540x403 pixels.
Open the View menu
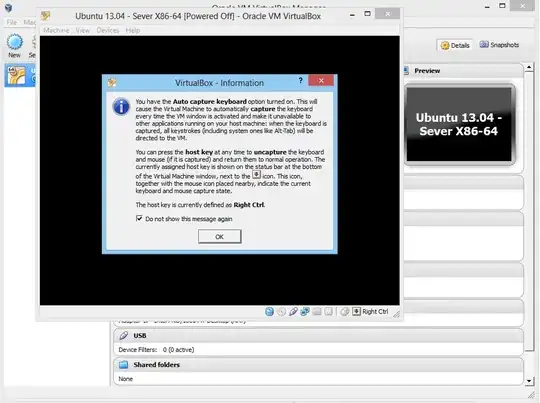pyautogui.click(x=83, y=30)
